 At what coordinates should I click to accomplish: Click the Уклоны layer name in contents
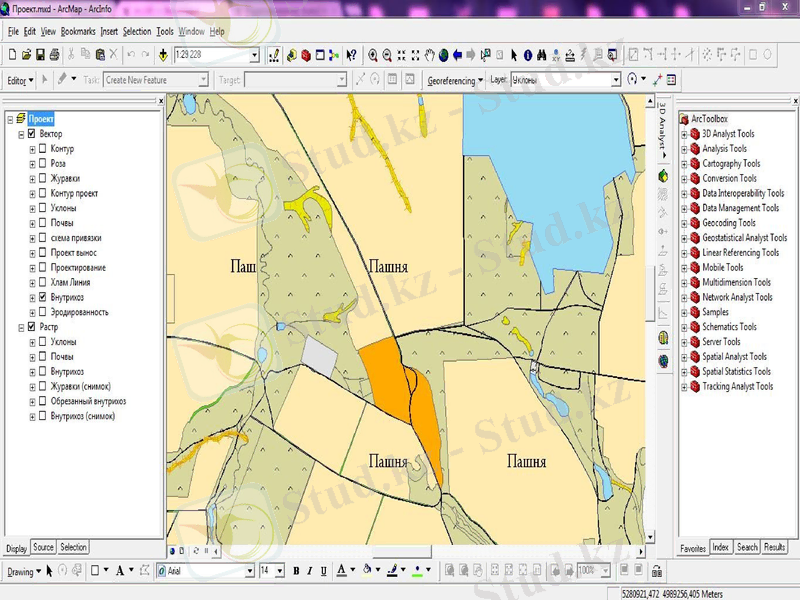click(x=64, y=208)
